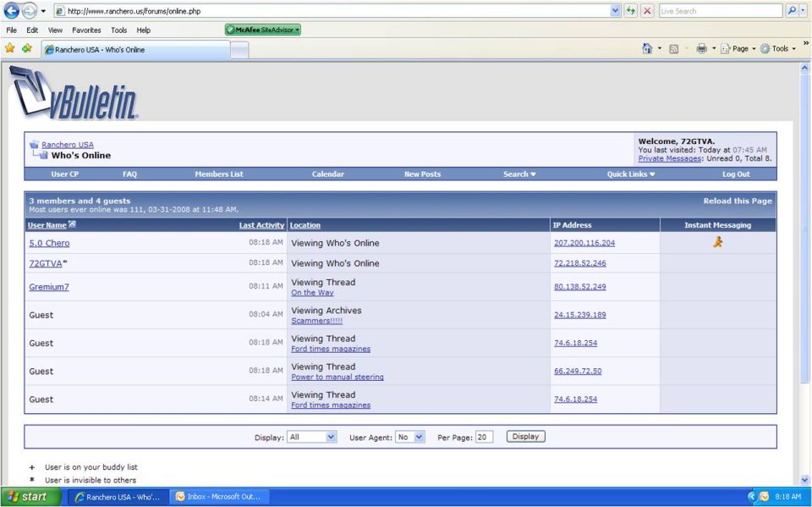Click the AIM running man icon
This screenshot has width=812, height=507.
pos(717,241)
